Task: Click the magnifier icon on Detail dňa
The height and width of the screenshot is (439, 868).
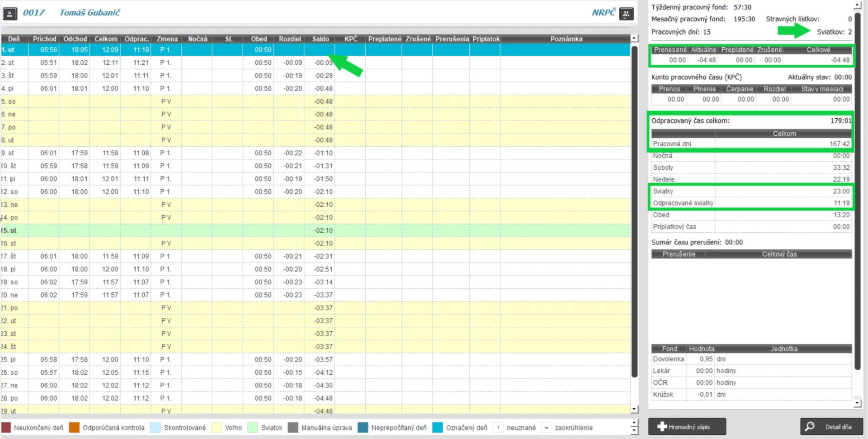Action: tap(810, 427)
